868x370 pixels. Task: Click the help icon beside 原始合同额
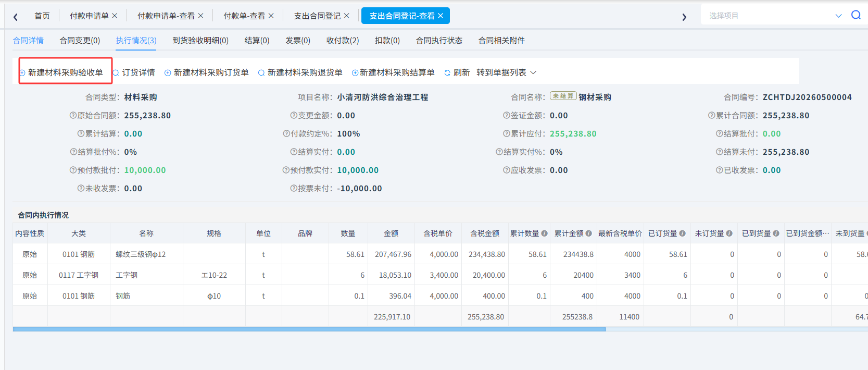[x=73, y=116]
